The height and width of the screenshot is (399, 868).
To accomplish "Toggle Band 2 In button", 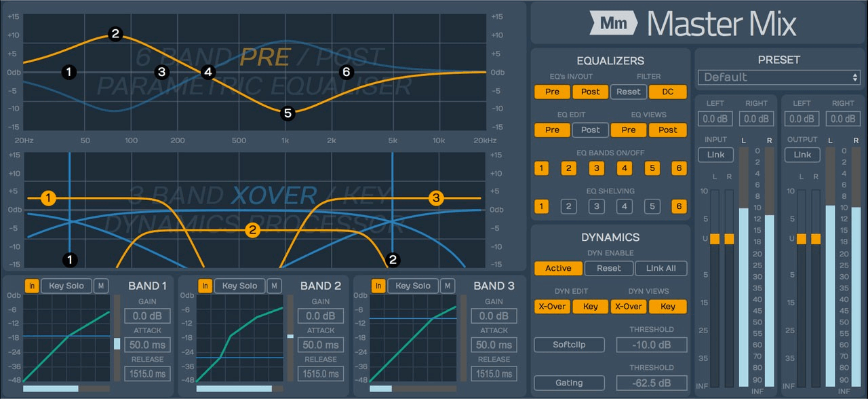I will click(205, 286).
